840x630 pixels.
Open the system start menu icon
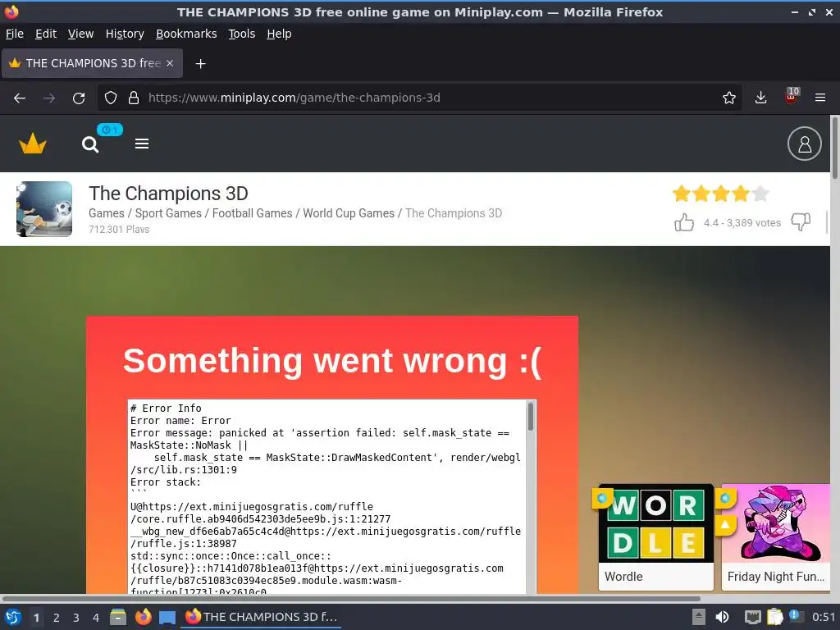click(13, 617)
